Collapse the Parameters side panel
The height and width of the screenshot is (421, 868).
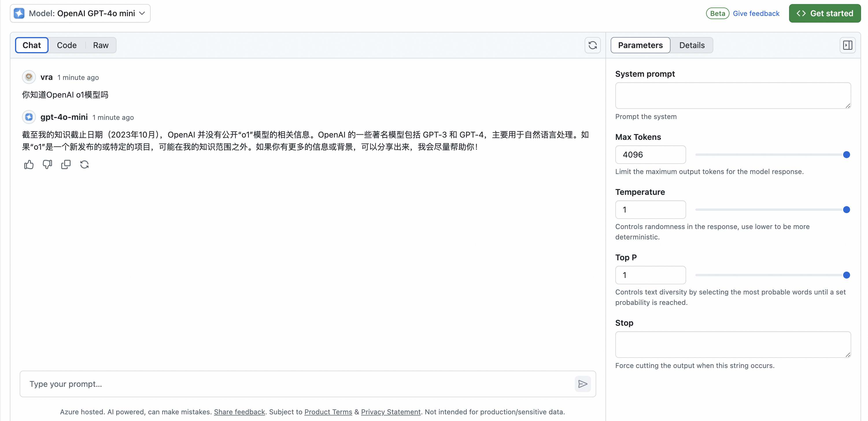click(x=847, y=45)
